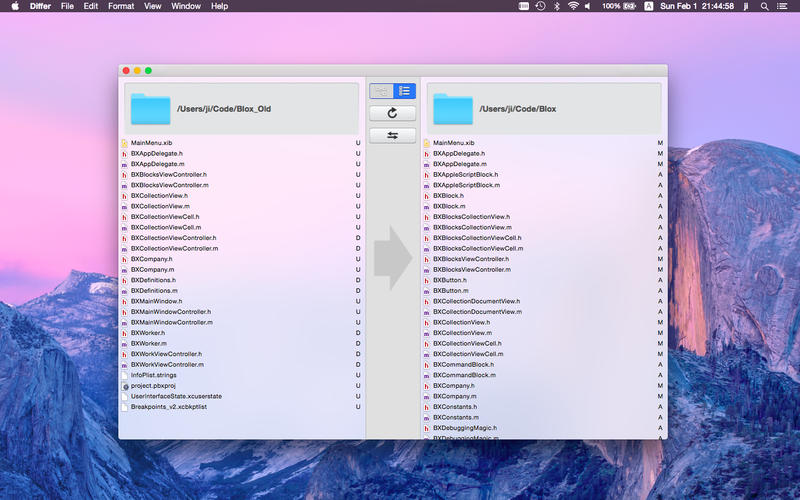Click the /Users/ji/Code/Blox path label
The width and height of the screenshot is (800, 500).
click(x=517, y=109)
